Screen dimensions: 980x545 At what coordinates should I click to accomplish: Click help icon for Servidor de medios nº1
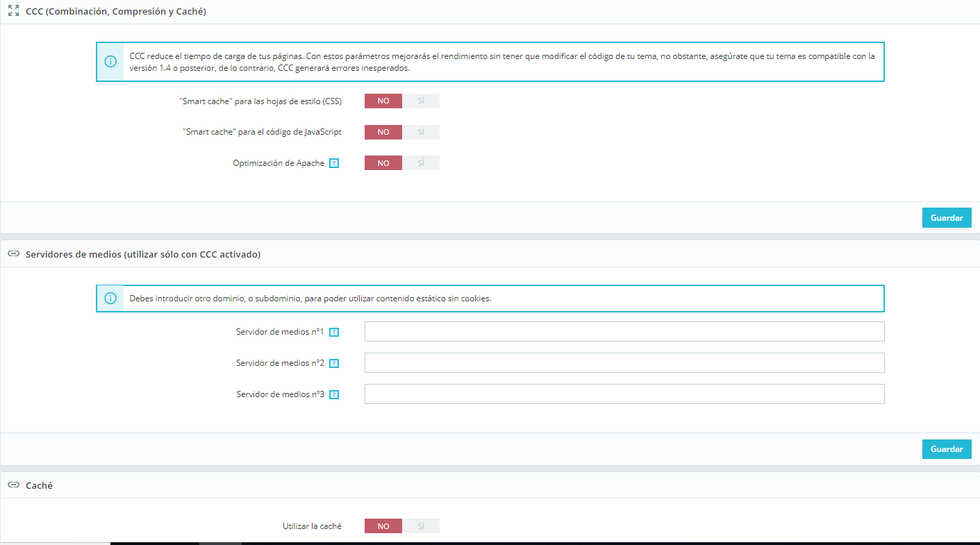pyautogui.click(x=334, y=332)
